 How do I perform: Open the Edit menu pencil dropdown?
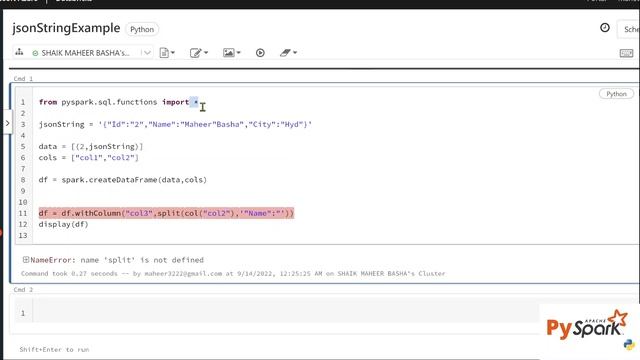point(199,53)
